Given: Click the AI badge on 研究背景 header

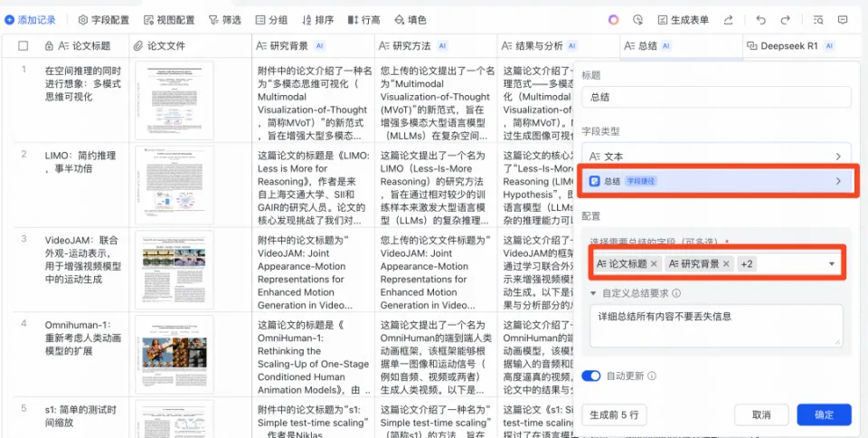Looking at the screenshot, I should [319, 46].
